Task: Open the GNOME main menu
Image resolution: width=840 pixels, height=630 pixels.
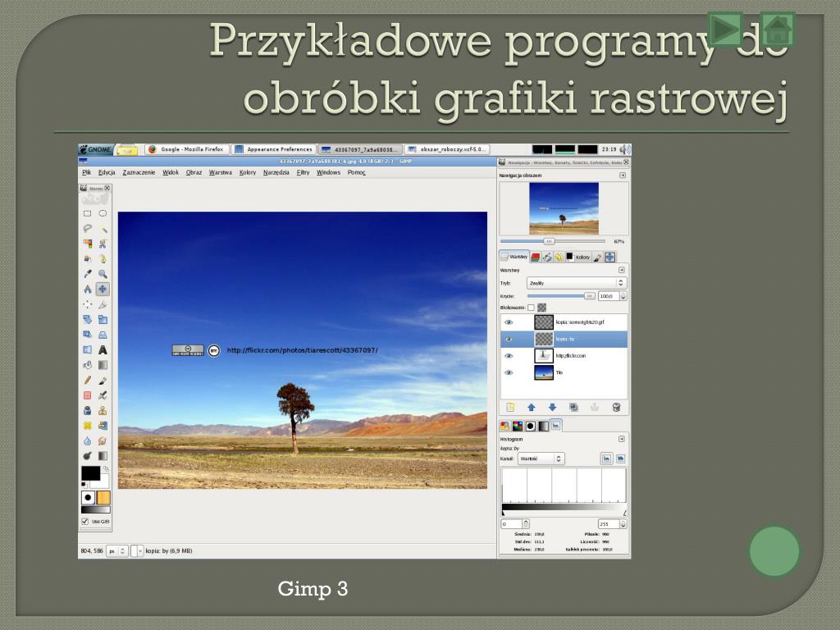Action: [x=96, y=149]
